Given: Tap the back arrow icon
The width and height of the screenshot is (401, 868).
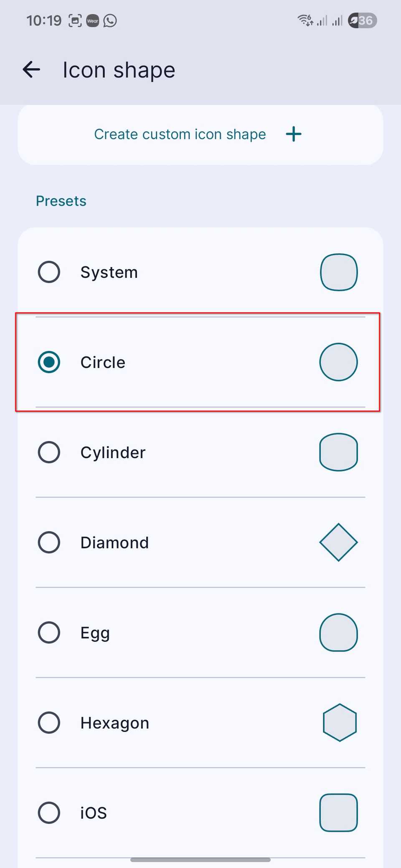Looking at the screenshot, I should click(31, 69).
